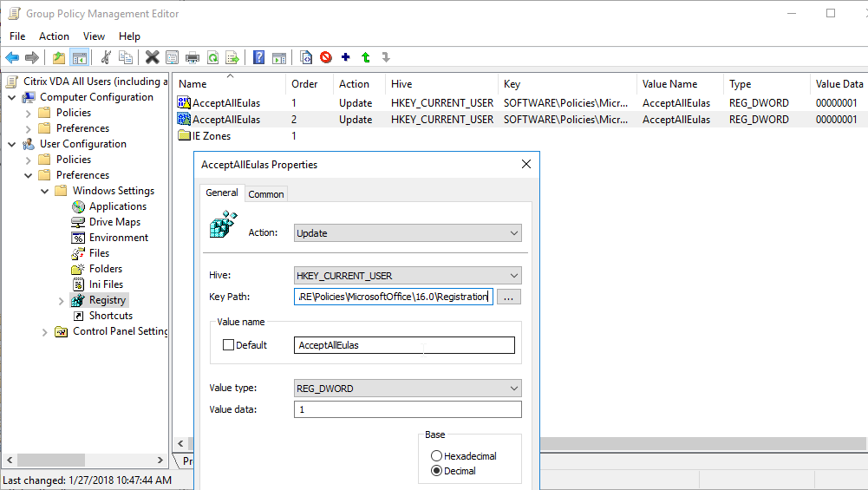Expand Policies under Computer Configuration
Image resolution: width=868 pixels, height=490 pixels.
pos(29,113)
